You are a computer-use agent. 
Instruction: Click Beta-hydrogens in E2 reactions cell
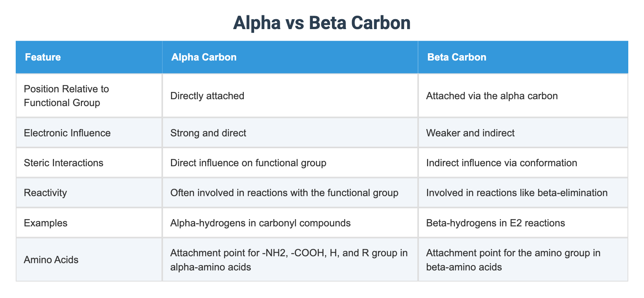[x=523, y=223]
